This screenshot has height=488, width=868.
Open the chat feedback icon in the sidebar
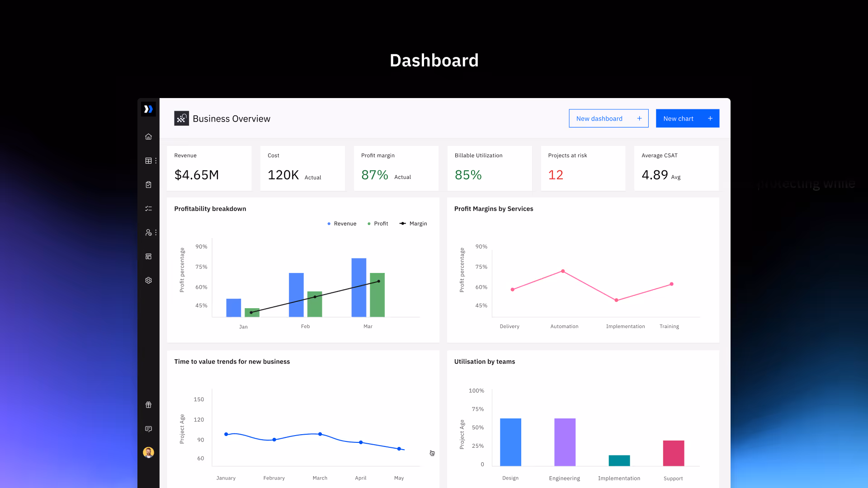click(148, 429)
